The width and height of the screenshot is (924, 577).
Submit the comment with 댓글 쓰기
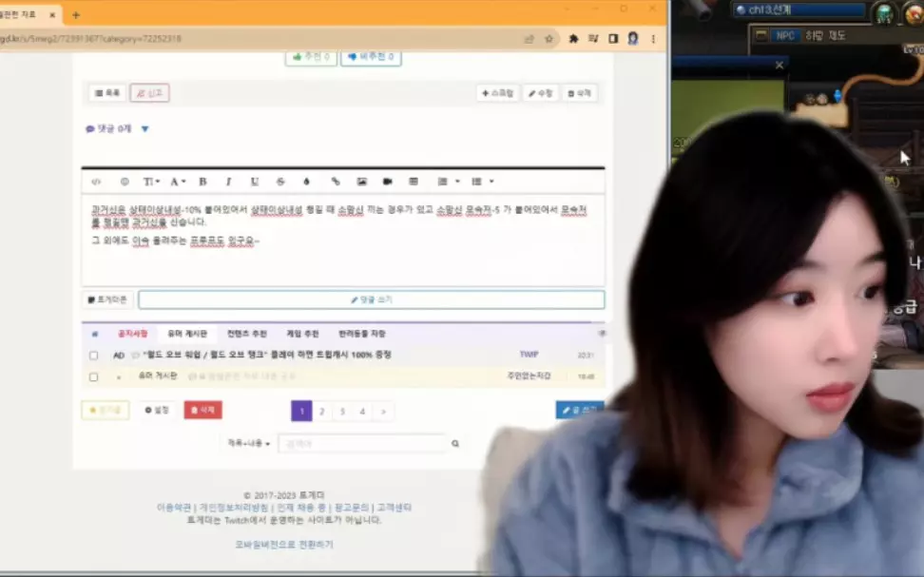point(372,300)
